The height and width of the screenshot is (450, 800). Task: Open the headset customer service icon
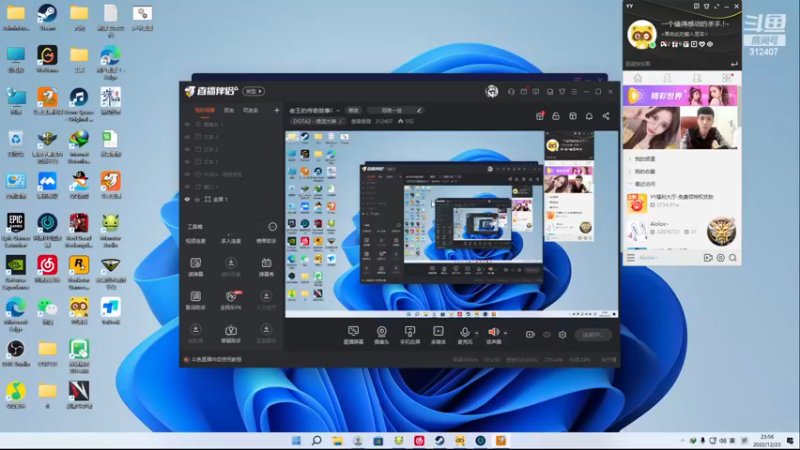(511, 92)
